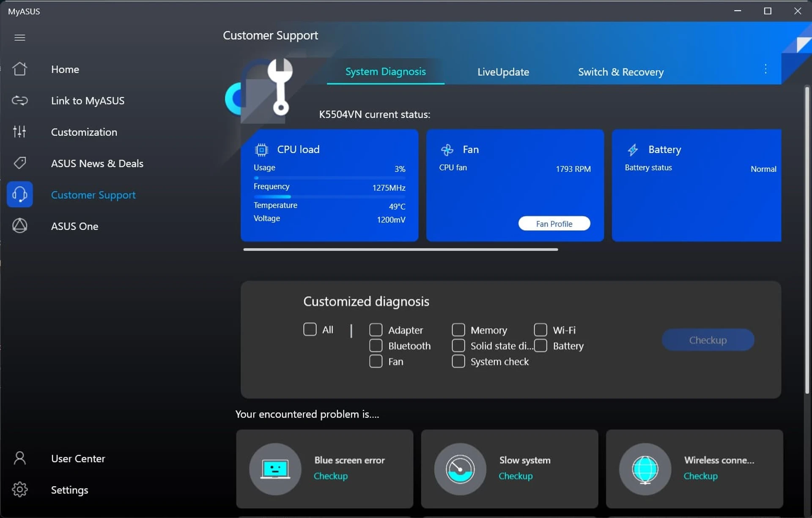The width and height of the screenshot is (812, 518).
Task: Click the Blue screen error laptop icon
Action: (275, 469)
